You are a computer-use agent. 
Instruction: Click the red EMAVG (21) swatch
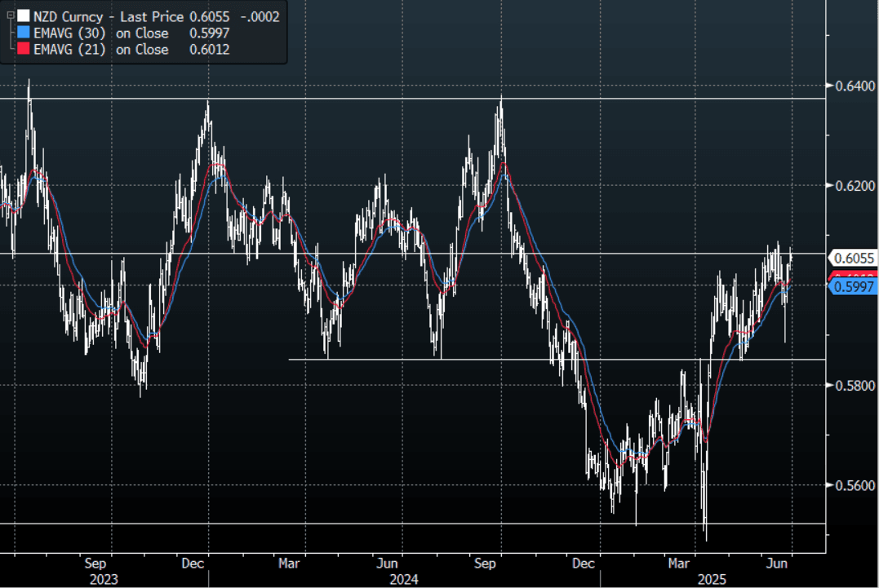(x=24, y=50)
